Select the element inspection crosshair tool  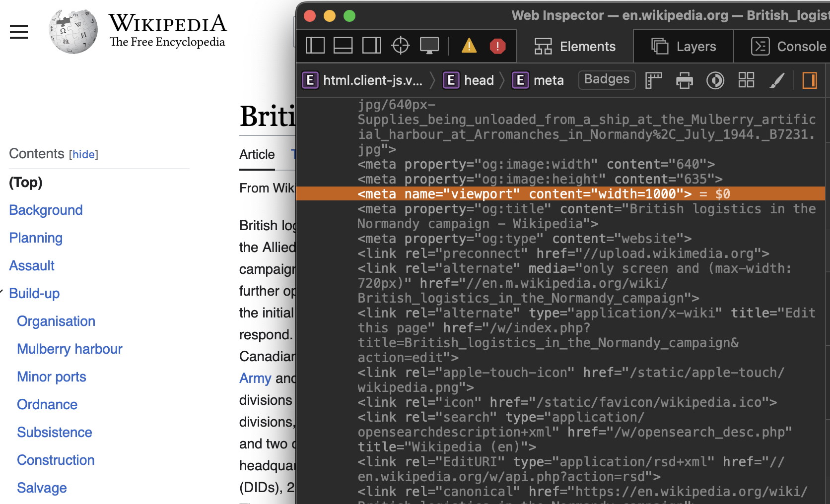(x=400, y=45)
